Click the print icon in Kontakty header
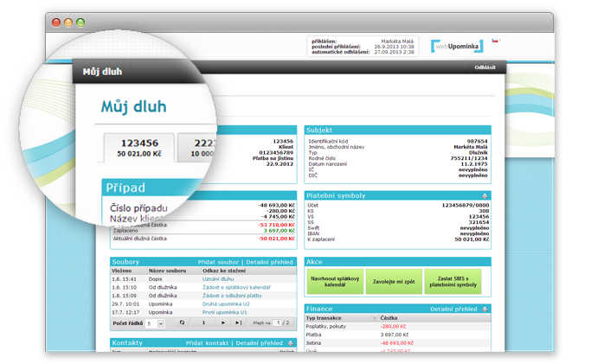Image resolution: width=604 pixels, height=364 pixels. 290,343
